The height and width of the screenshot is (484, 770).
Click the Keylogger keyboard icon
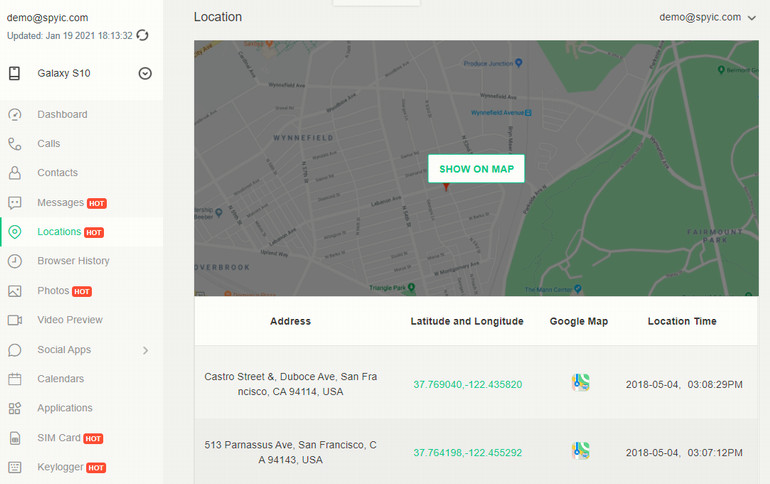tap(15, 467)
